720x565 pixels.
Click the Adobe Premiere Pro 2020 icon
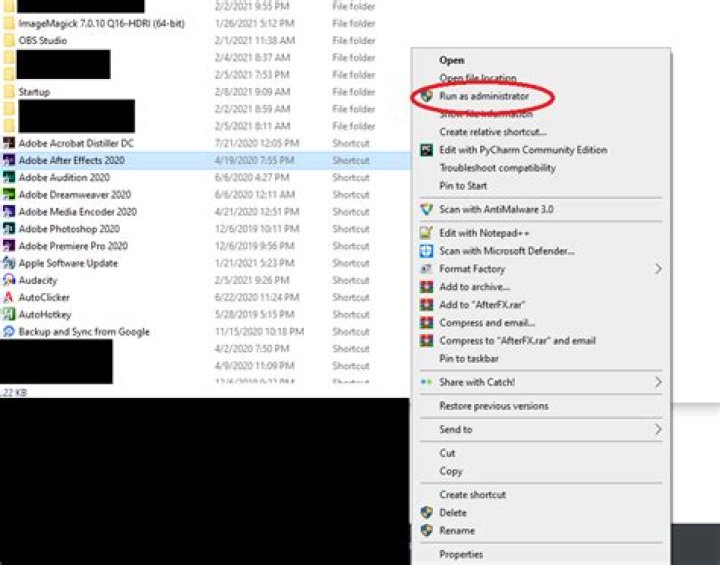pos(9,246)
